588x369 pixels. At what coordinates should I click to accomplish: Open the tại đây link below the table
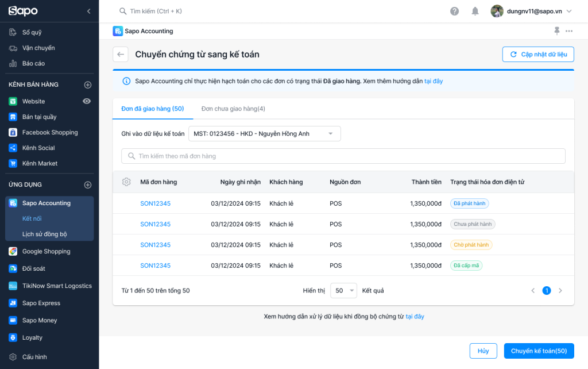tap(415, 317)
